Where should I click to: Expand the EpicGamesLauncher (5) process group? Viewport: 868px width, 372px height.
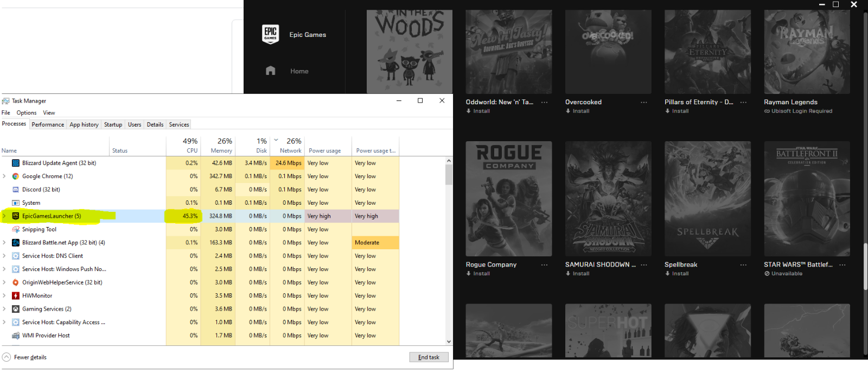[x=4, y=216]
